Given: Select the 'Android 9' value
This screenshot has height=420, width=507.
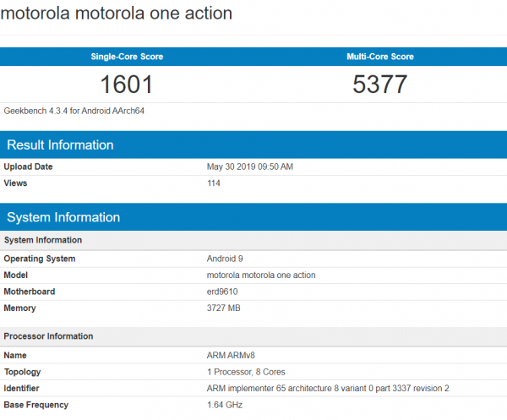Looking at the screenshot, I should click(225, 259).
